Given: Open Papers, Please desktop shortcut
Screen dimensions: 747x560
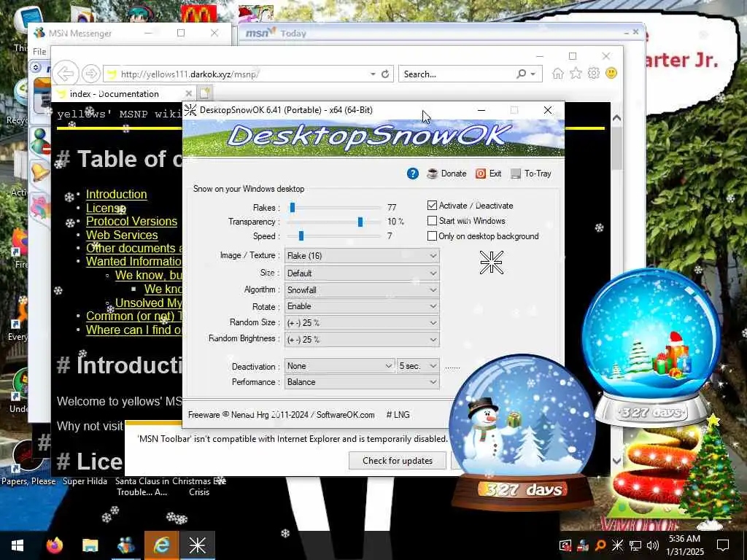Looking at the screenshot, I should click(28, 461).
